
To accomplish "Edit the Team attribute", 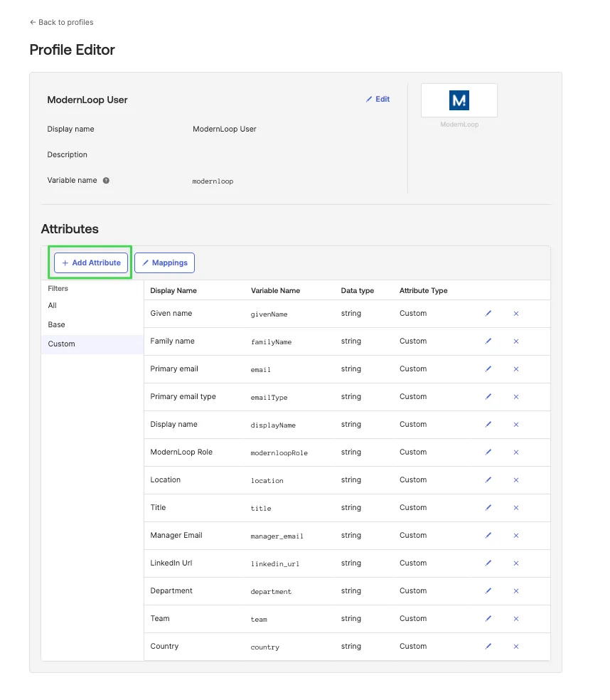I will coord(488,618).
